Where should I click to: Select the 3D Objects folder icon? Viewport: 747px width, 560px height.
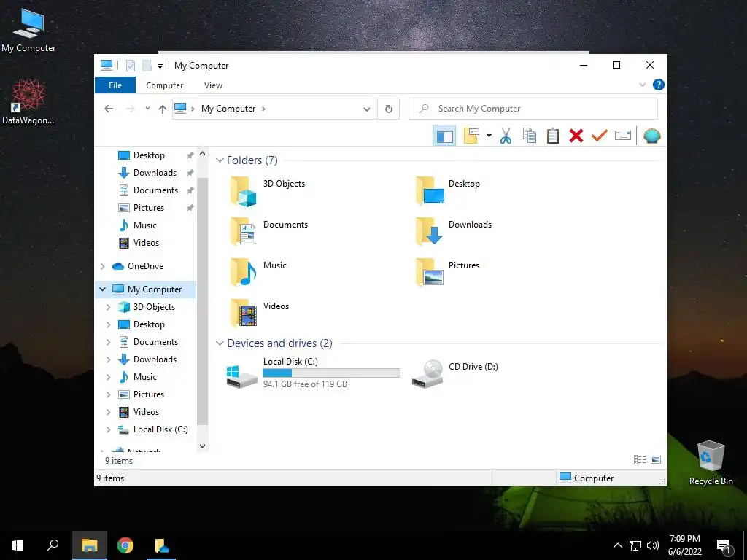tap(244, 191)
